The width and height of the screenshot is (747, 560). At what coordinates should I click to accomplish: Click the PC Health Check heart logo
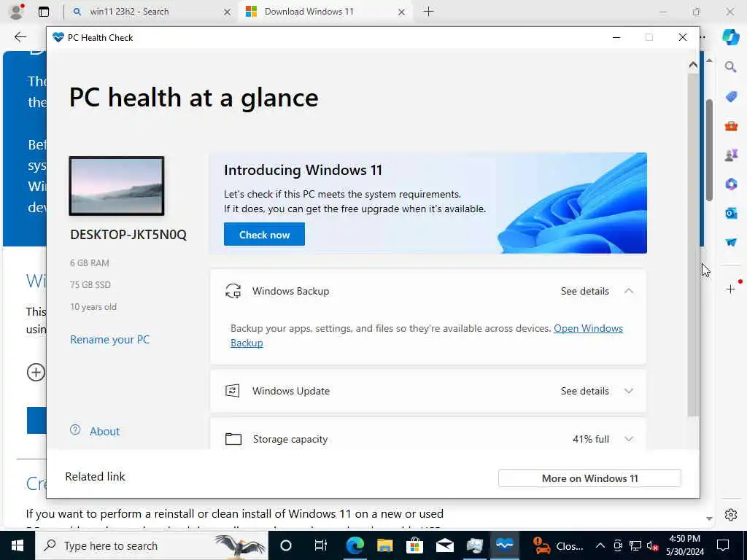[x=58, y=37]
